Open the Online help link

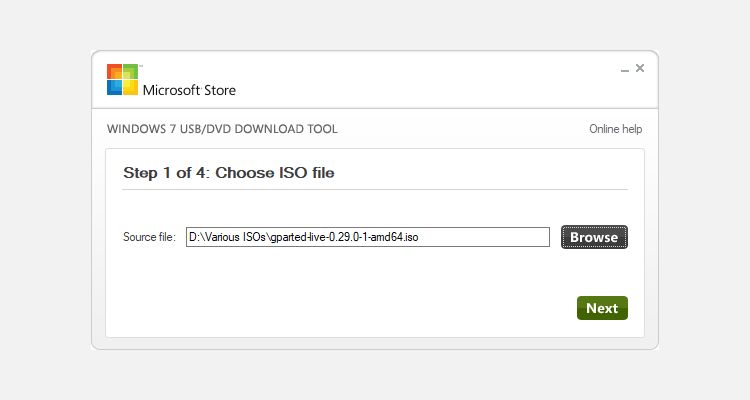tap(615, 129)
